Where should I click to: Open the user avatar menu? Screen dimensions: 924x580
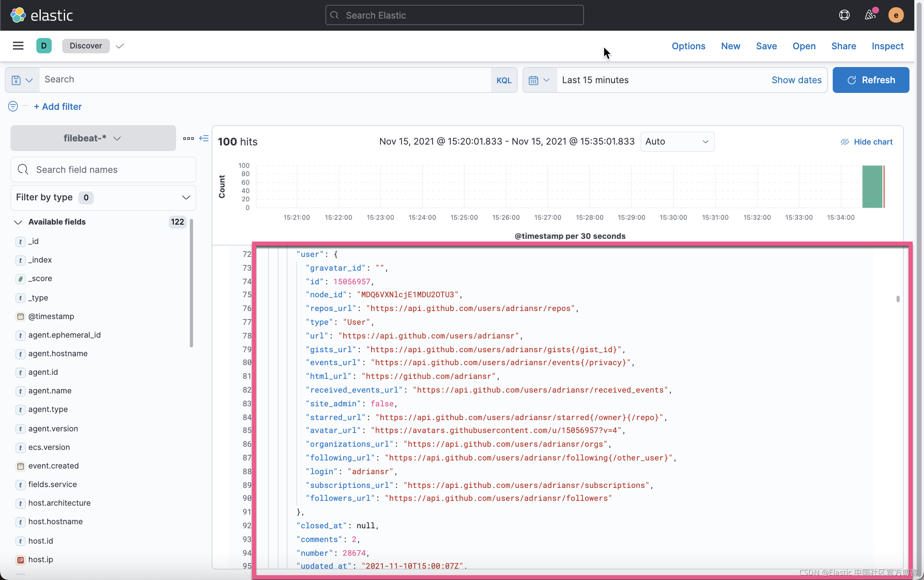(x=896, y=15)
